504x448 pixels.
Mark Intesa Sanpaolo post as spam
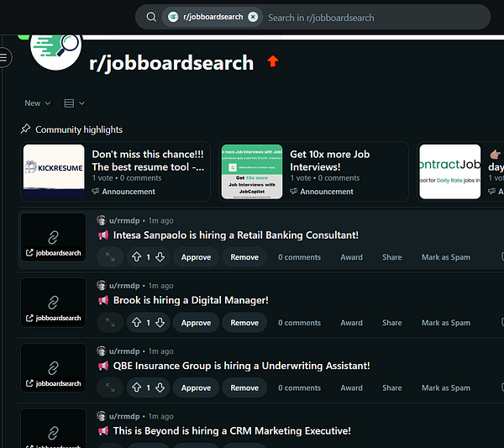coord(446,257)
